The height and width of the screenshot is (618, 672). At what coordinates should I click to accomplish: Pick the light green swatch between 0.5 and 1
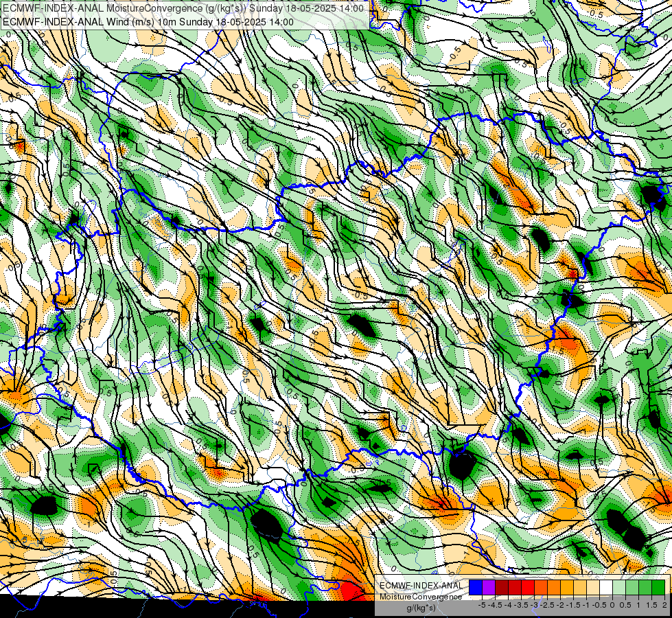click(x=632, y=587)
